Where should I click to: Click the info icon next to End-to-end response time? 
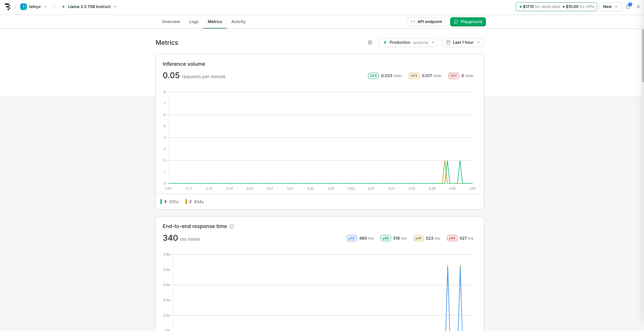[231, 226]
